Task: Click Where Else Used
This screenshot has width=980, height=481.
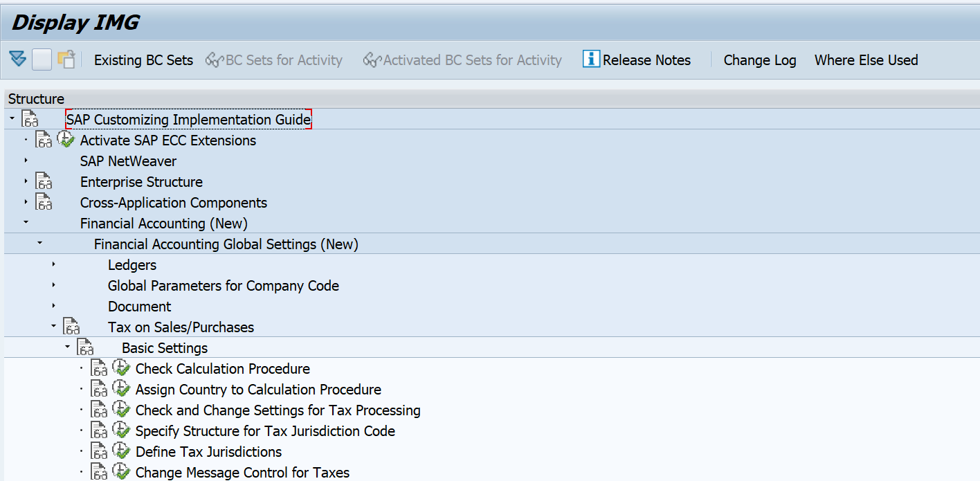Action: click(x=866, y=60)
